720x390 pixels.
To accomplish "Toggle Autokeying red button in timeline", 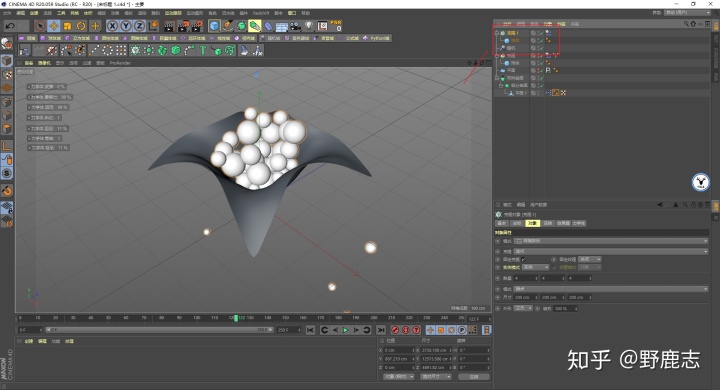I will [405, 330].
